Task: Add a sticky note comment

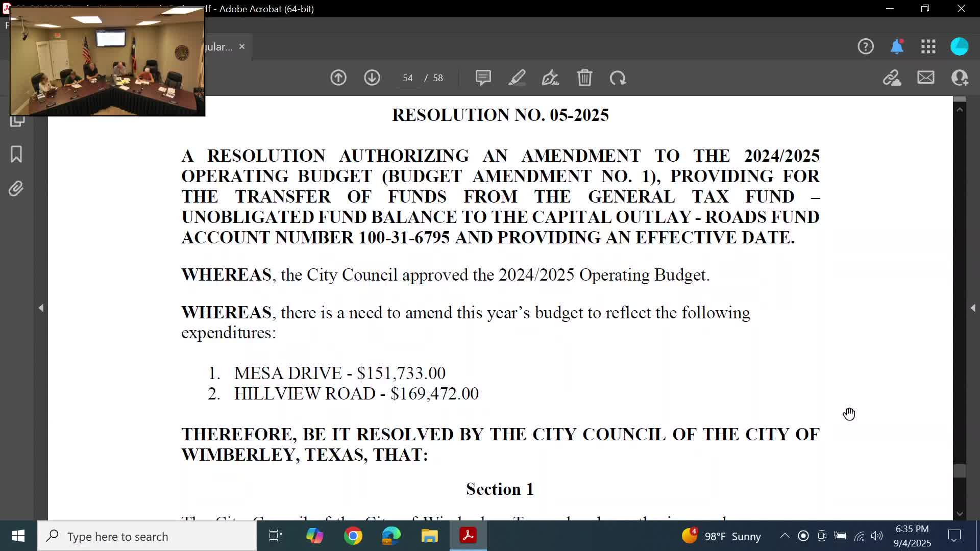Action: click(x=483, y=78)
